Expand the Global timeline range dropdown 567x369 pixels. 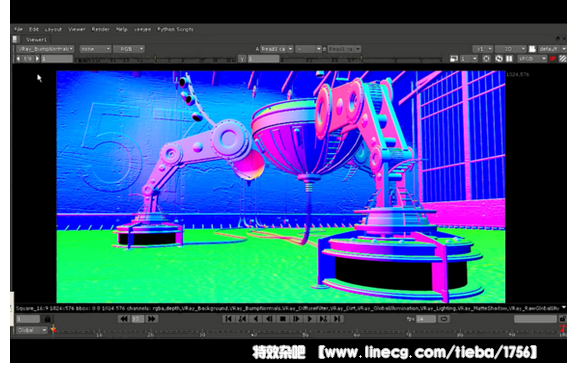coord(32,330)
